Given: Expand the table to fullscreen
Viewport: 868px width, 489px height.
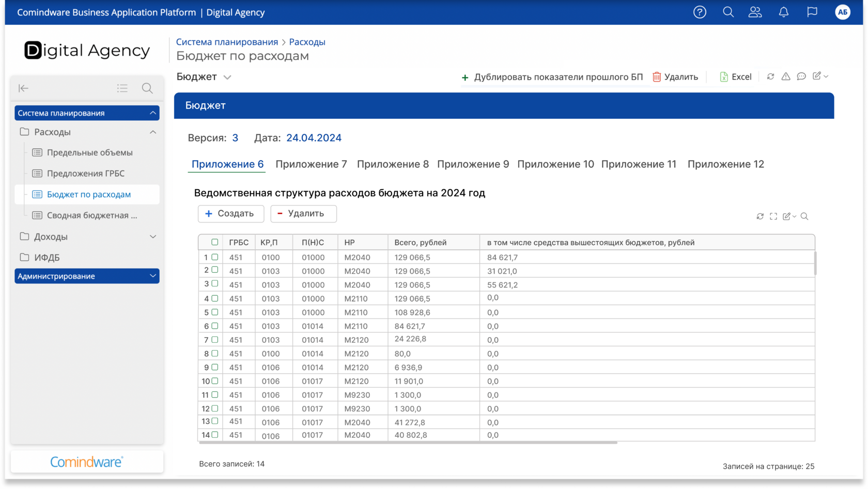Looking at the screenshot, I should [773, 216].
